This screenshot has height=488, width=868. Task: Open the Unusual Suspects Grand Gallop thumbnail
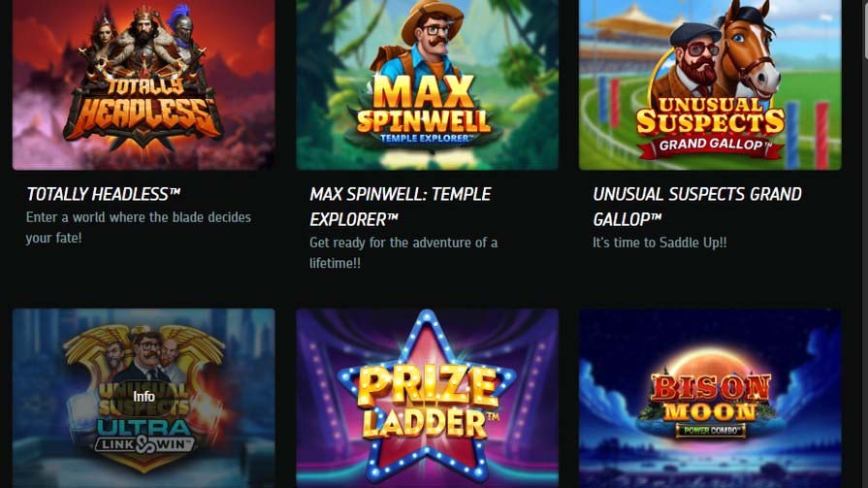coord(710,84)
